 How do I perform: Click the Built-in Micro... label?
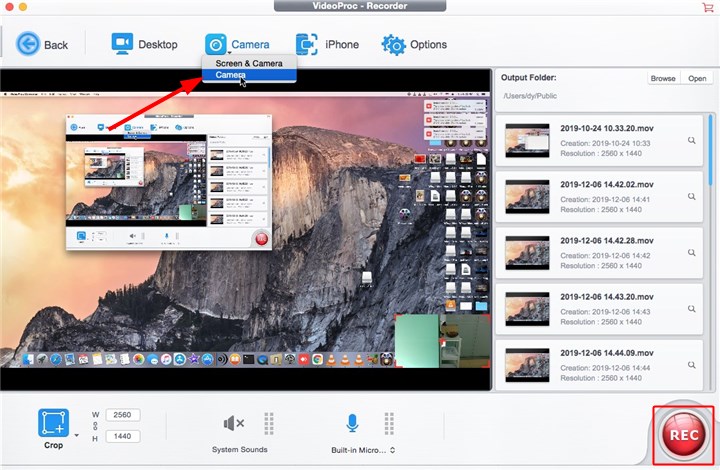pyautogui.click(x=359, y=450)
